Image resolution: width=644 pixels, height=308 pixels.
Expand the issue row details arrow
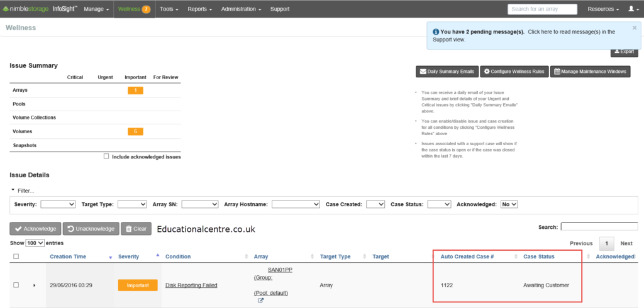click(35, 285)
